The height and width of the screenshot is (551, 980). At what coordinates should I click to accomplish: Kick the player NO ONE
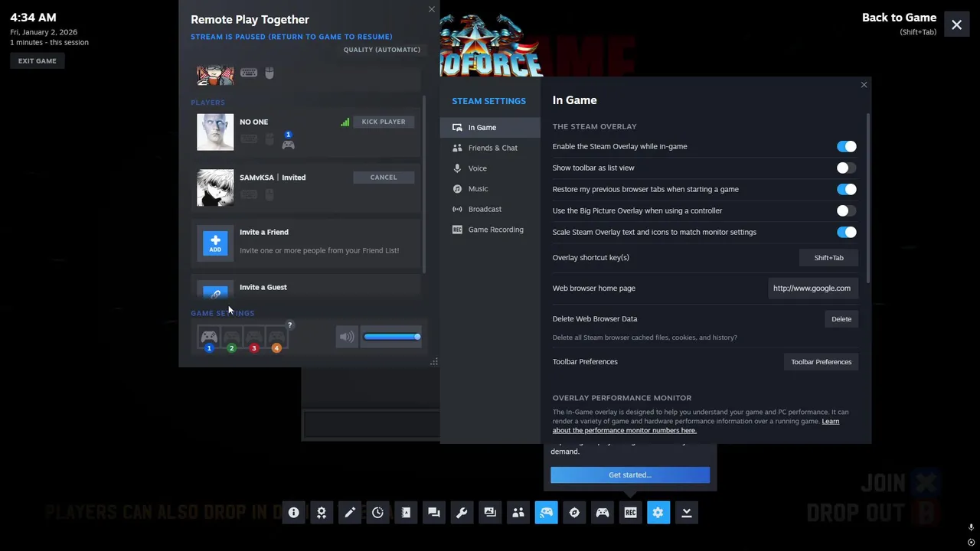coord(384,122)
